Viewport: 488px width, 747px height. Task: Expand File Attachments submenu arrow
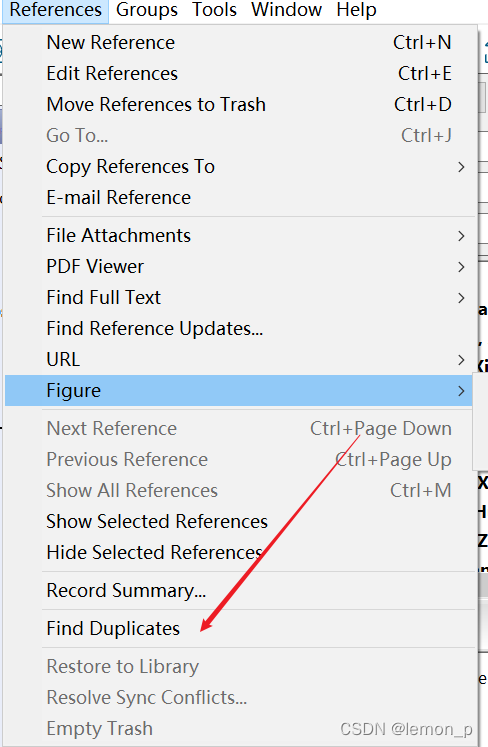click(x=461, y=236)
